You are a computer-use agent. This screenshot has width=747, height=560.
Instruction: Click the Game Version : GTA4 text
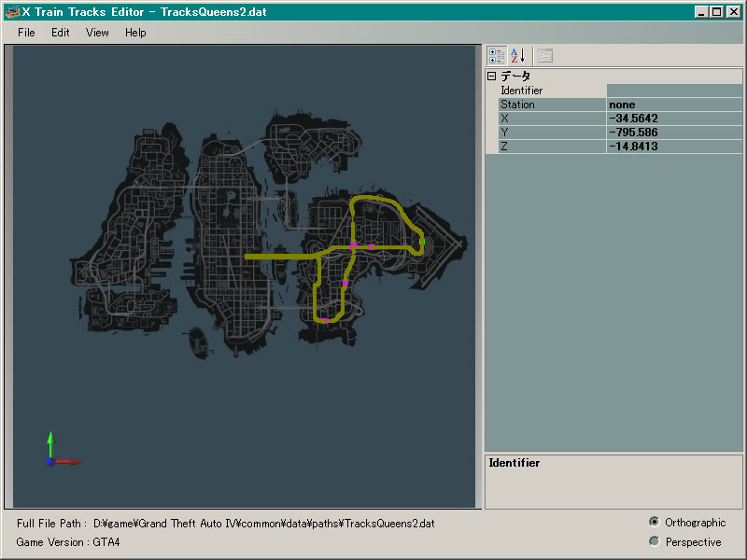coord(67,542)
